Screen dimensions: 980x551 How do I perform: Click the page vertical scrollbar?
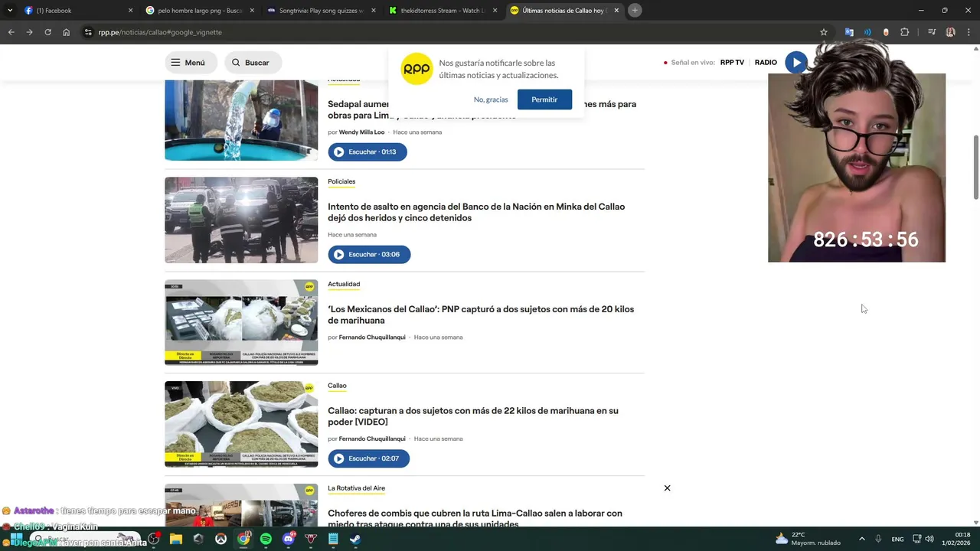[975, 167]
